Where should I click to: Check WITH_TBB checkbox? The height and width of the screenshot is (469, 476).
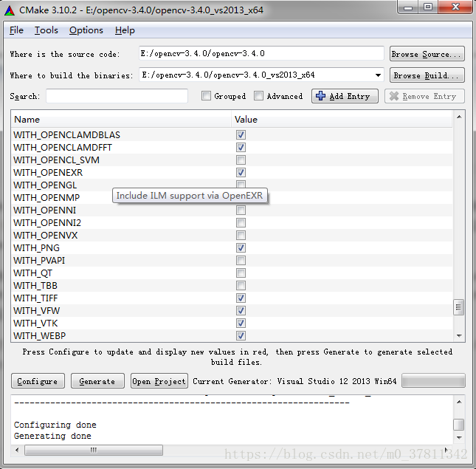241,286
